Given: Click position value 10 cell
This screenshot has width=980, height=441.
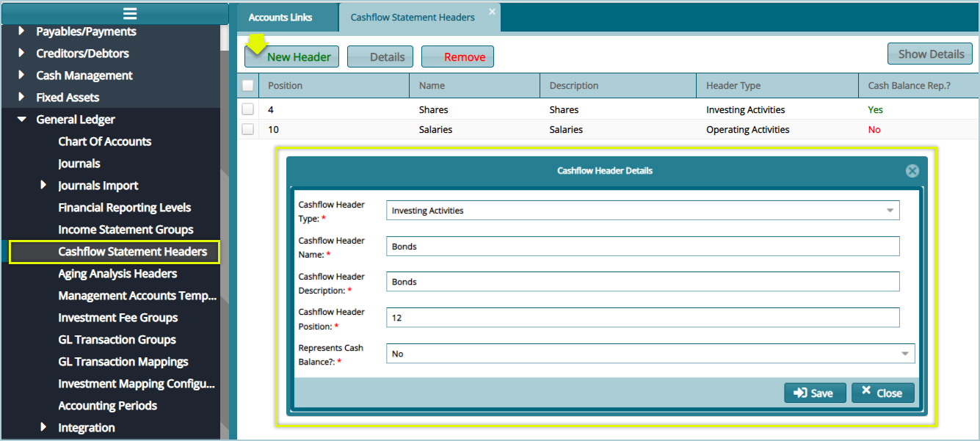Looking at the screenshot, I should coord(273,130).
